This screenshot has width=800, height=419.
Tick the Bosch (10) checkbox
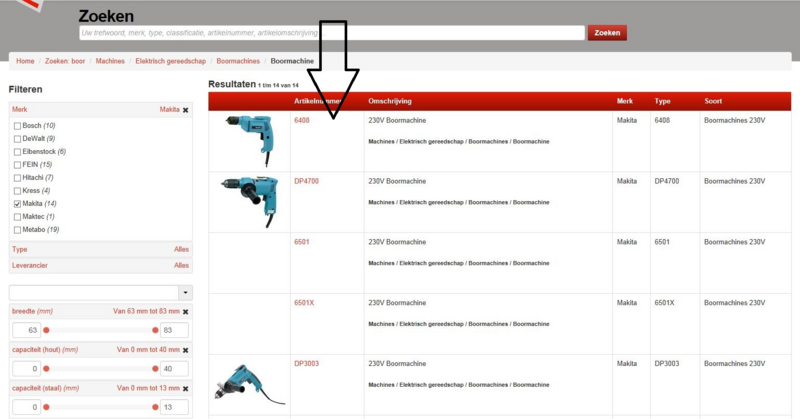click(17, 126)
